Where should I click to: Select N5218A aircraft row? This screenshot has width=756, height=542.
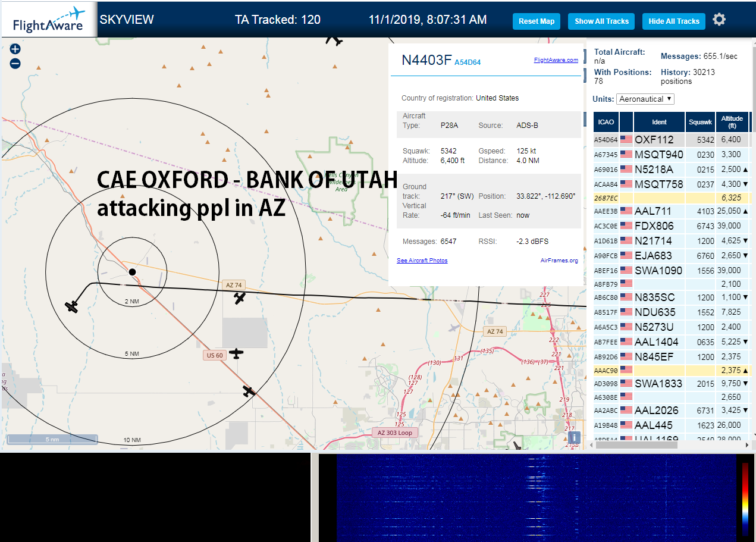click(x=672, y=170)
